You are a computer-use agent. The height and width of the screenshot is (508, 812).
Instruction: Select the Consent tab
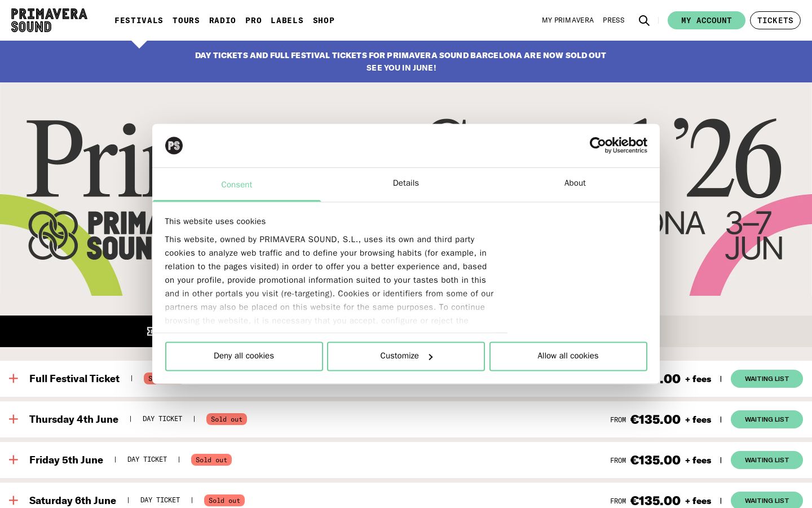click(x=237, y=185)
